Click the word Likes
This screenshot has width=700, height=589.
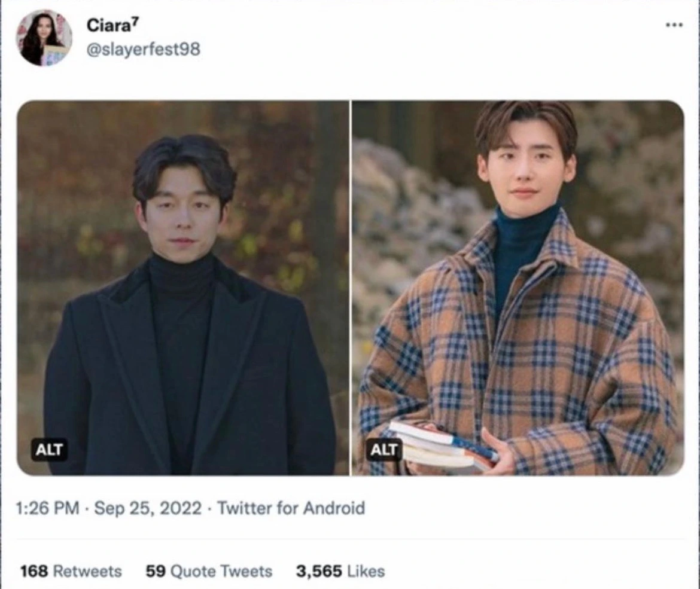[x=366, y=571]
